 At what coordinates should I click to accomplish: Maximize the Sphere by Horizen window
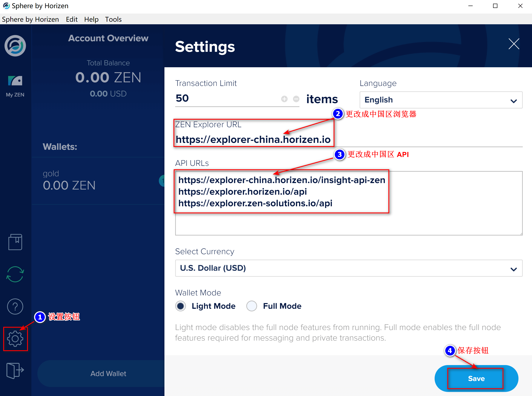point(495,6)
